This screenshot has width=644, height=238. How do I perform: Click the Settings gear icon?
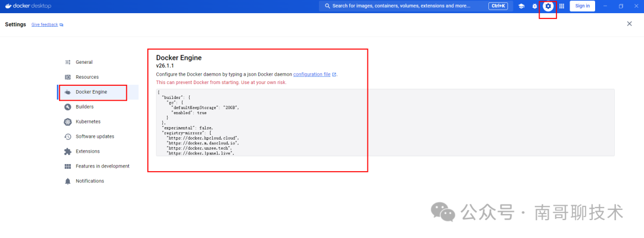click(548, 6)
